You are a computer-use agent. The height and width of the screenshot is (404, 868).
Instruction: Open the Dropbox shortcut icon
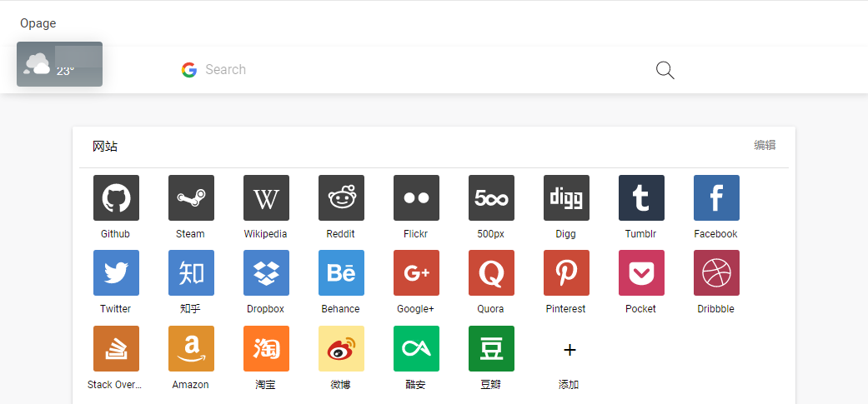(x=266, y=273)
